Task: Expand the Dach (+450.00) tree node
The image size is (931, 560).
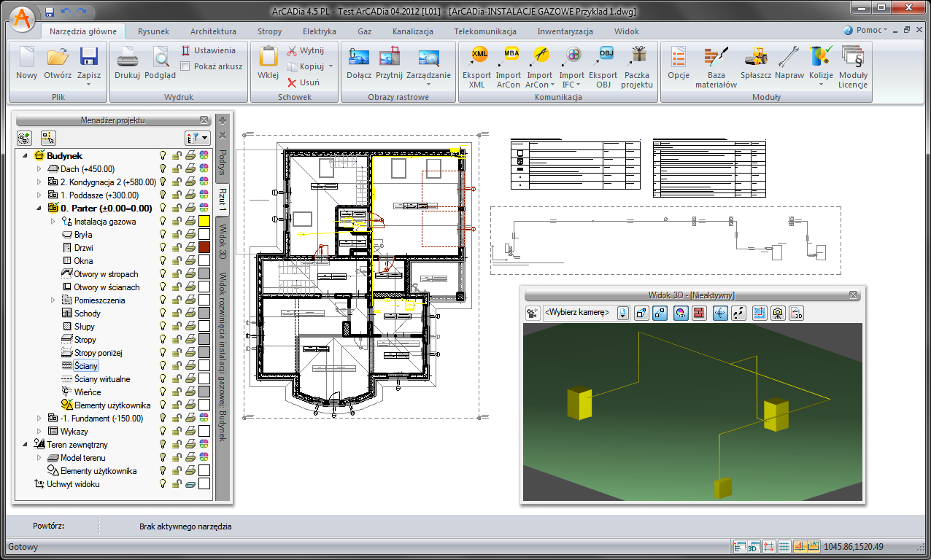Action: click(39, 169)
